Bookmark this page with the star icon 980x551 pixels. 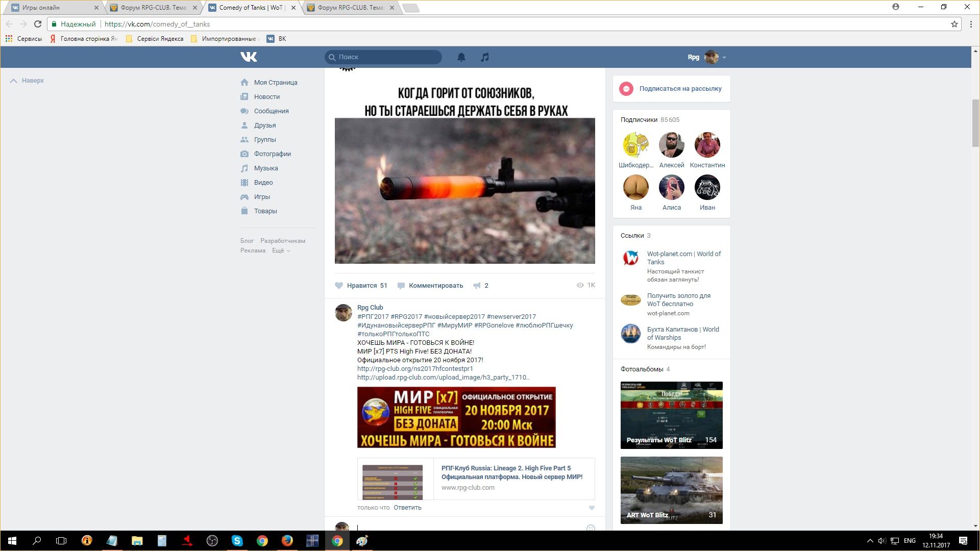pos(954,24)
